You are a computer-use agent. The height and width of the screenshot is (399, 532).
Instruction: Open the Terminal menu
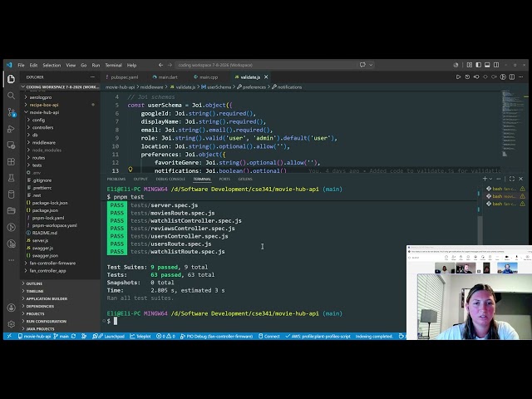point(113,65)
